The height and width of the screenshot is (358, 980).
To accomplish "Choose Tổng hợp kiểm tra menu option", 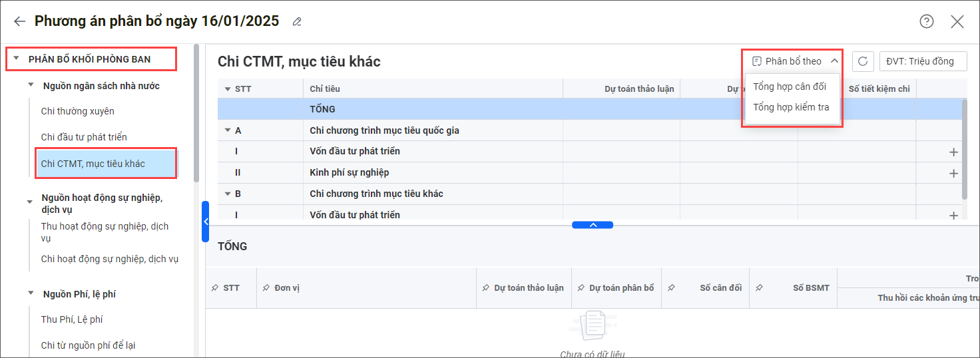I will pos(791,107).
